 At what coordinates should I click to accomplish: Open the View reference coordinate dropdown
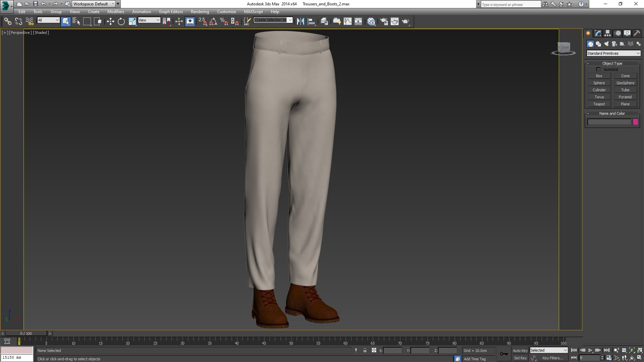(x=149, y=20)
